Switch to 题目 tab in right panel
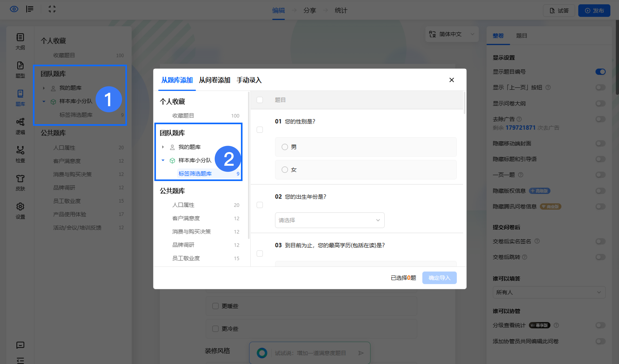Image resolution: width=619 pixels, height=364 pixels. 521,36
